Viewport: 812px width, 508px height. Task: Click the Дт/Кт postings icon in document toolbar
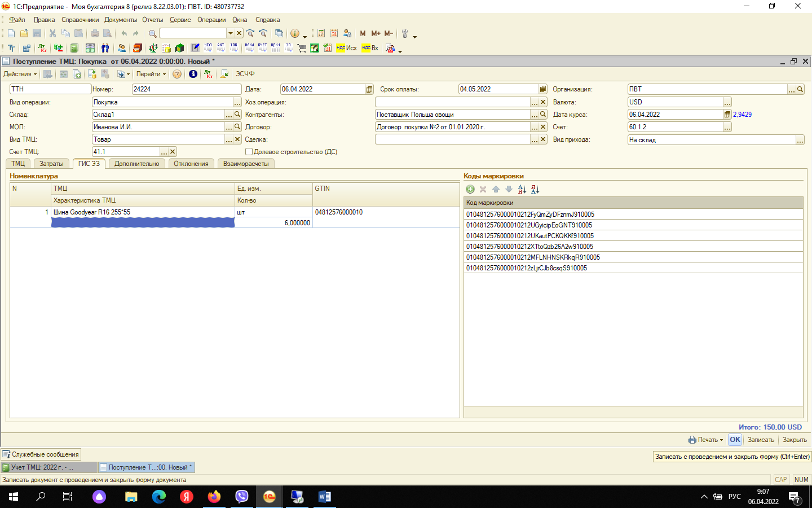pos(209,74)
